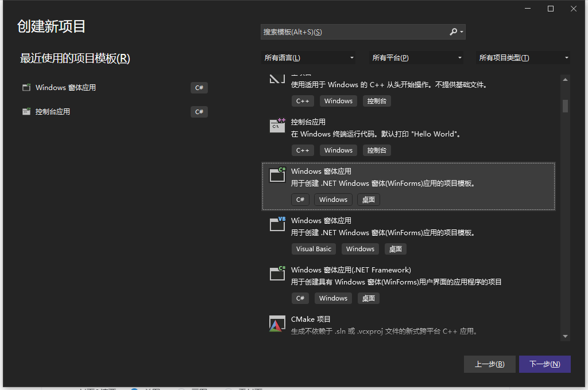Select the 控制台应用 C++ template title
Viewport: 588px width, 390px height.
[308, 122]
